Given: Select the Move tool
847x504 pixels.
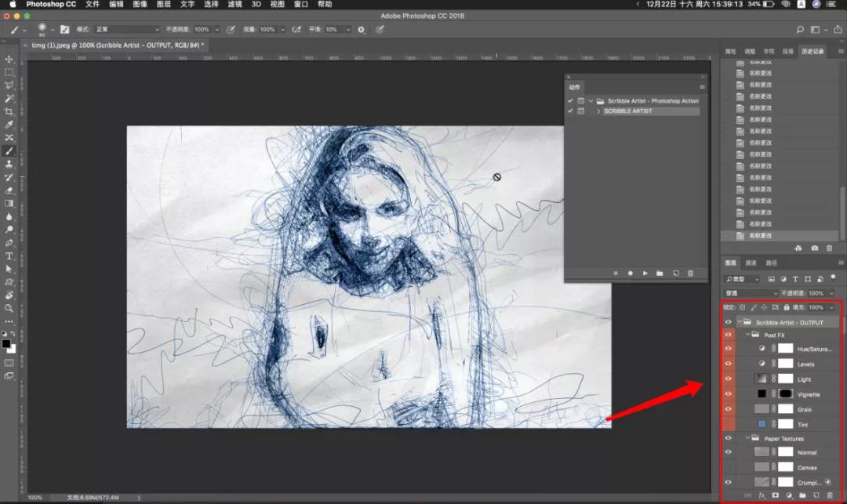Looking at the screenshot, I should 9,59.
